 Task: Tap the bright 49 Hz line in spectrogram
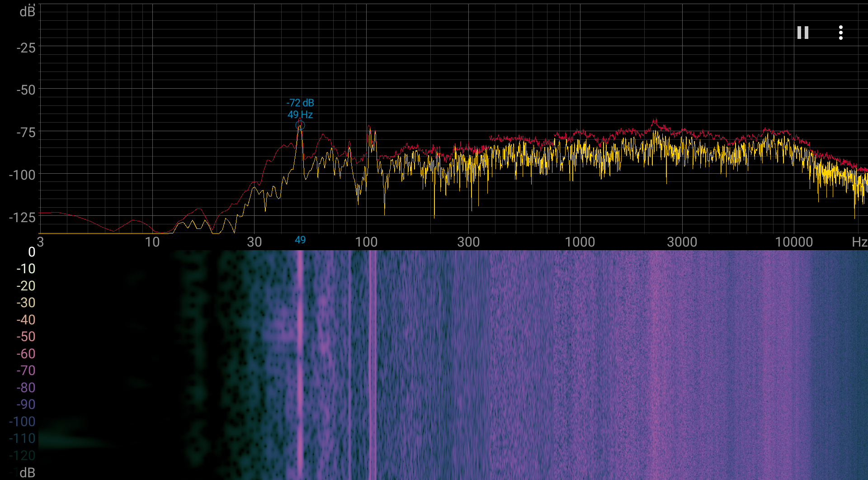click(x=300, y=365)
